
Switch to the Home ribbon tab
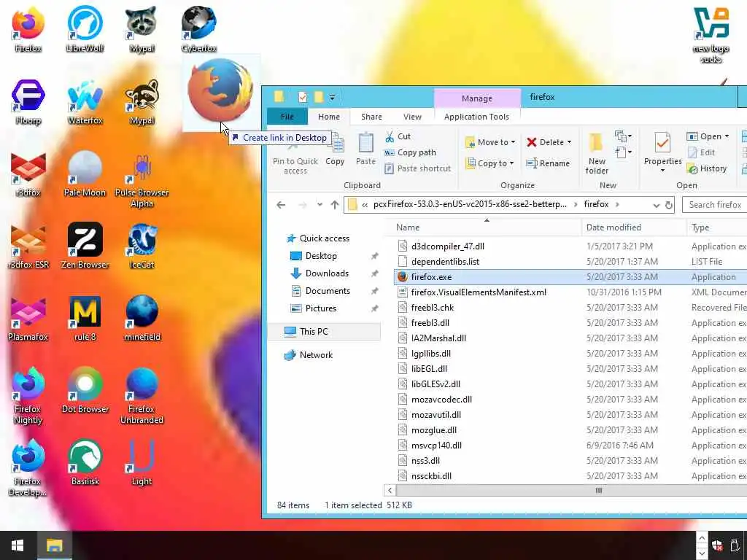pyautogui.click(x=329, y=117)
